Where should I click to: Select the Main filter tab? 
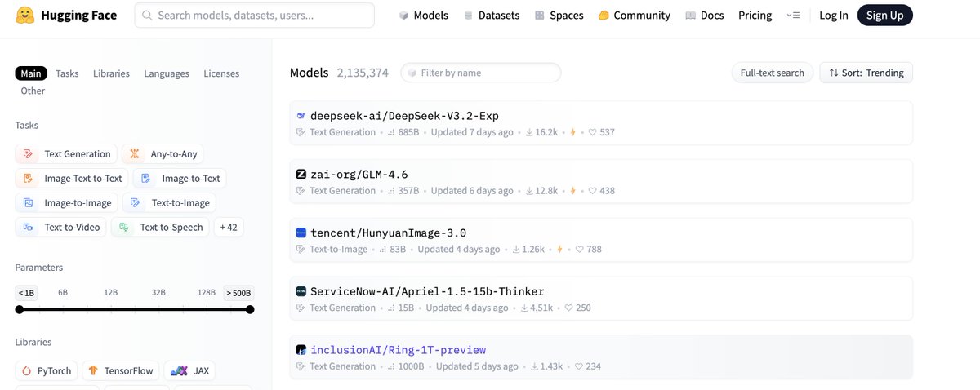31,73
